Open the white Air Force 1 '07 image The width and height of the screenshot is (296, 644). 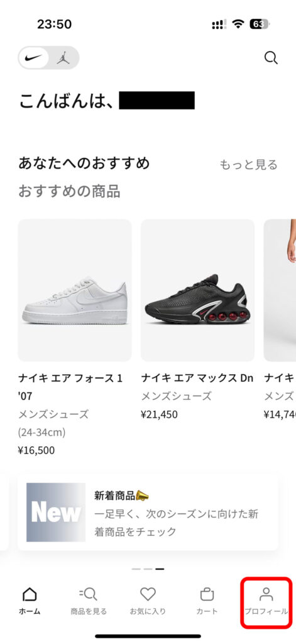tap(75, 290)
